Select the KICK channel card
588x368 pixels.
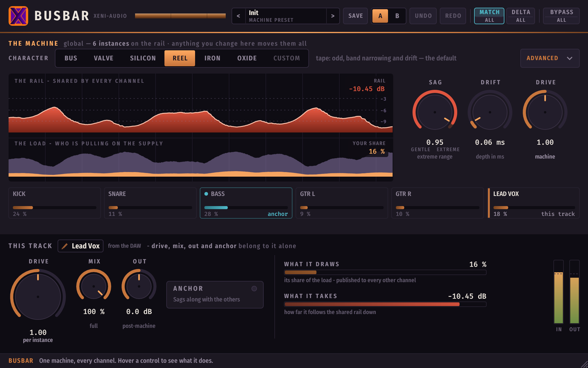click(x=54, y=203)
